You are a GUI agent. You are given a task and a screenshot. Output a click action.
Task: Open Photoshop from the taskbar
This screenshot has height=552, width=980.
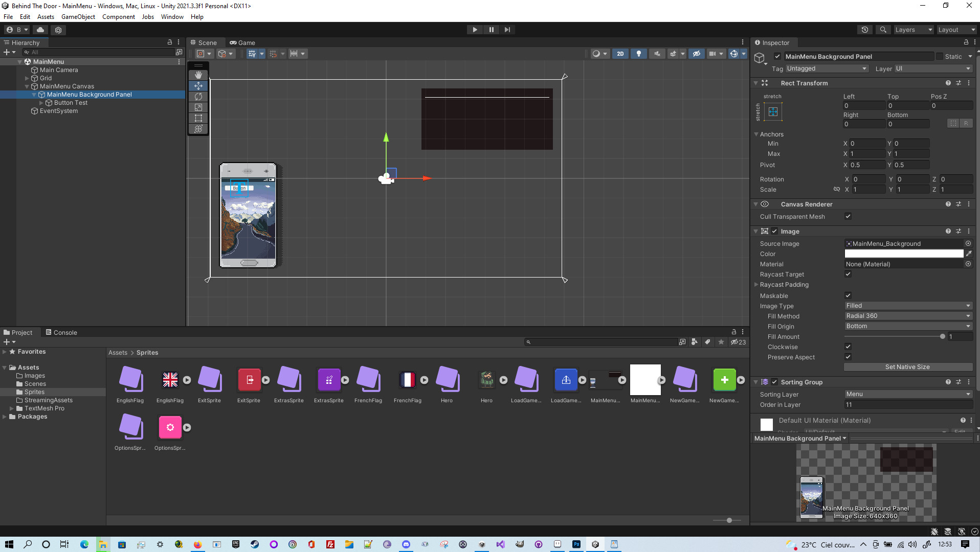coord(576,544)
